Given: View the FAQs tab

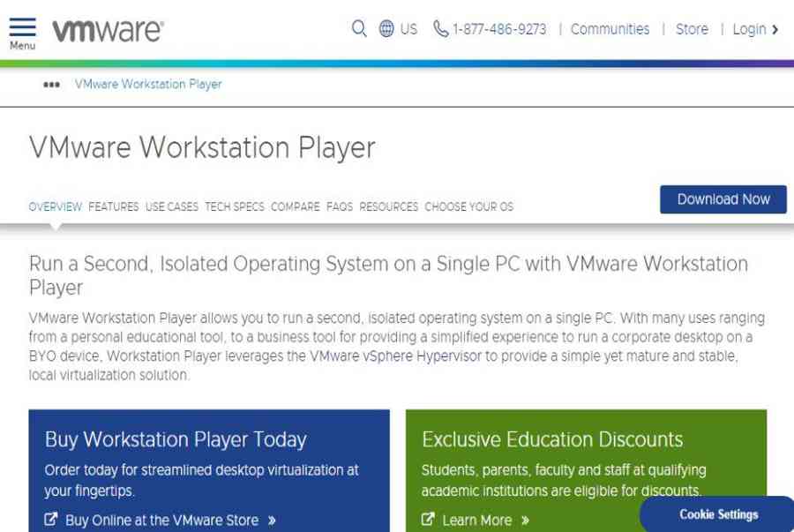Looking at the screenshot, I should click(x=340, y=206).
